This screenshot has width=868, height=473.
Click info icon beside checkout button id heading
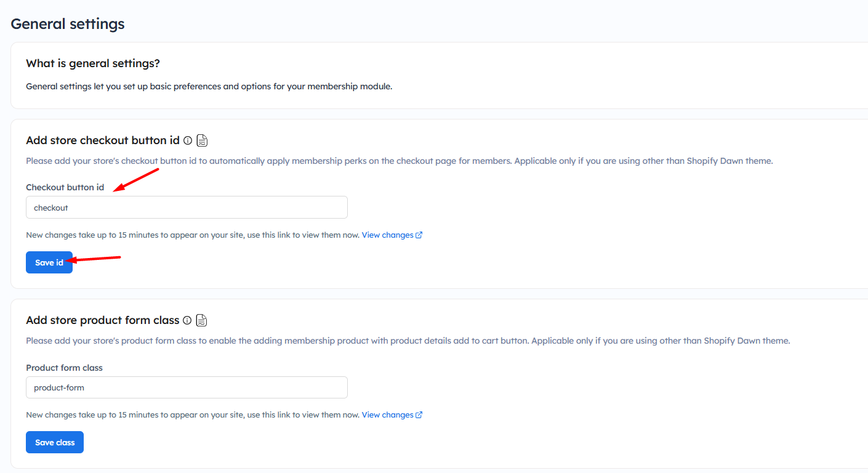pos(188,140)
